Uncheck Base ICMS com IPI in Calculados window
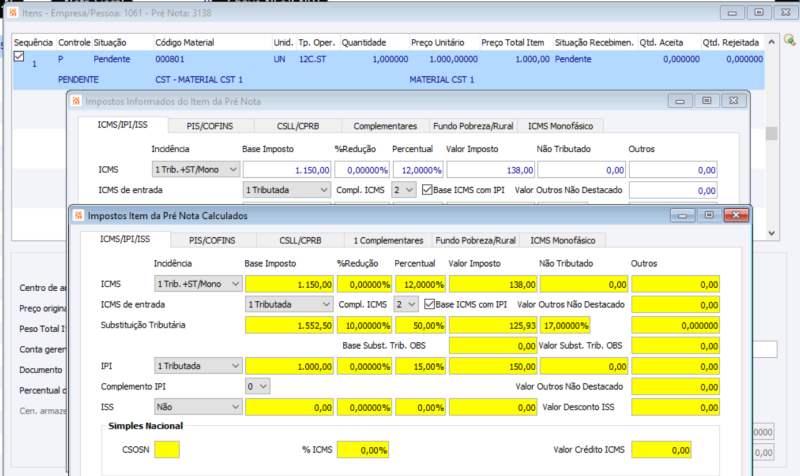The height and width of the screenshot is (476, 800). [x=430, y=304]
